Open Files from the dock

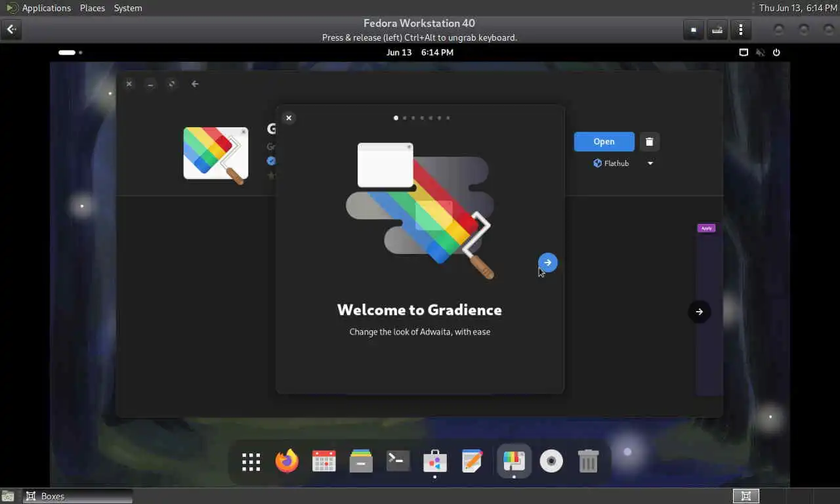point(361,461)
